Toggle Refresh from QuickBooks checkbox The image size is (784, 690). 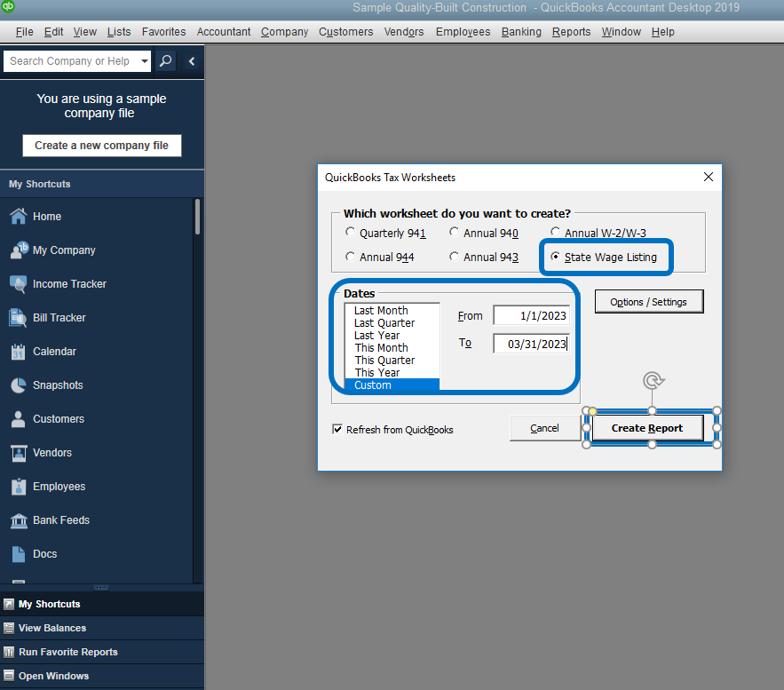click(x=337, y=429)
